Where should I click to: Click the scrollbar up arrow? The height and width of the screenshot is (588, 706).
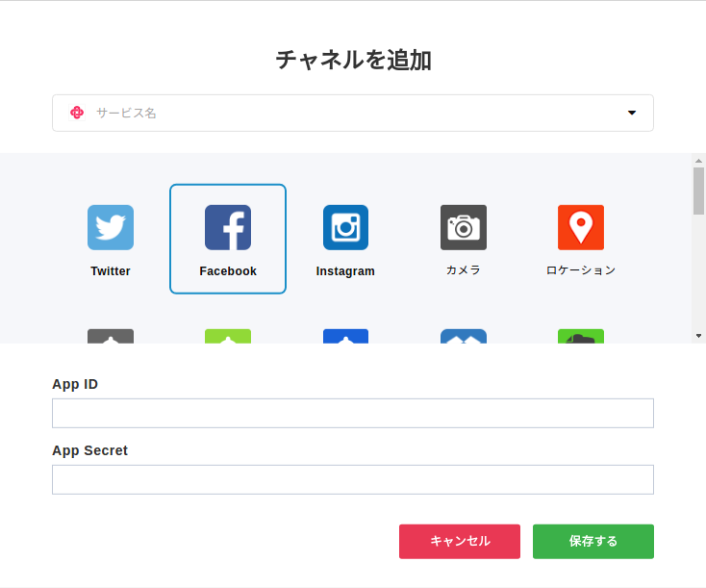699,161
